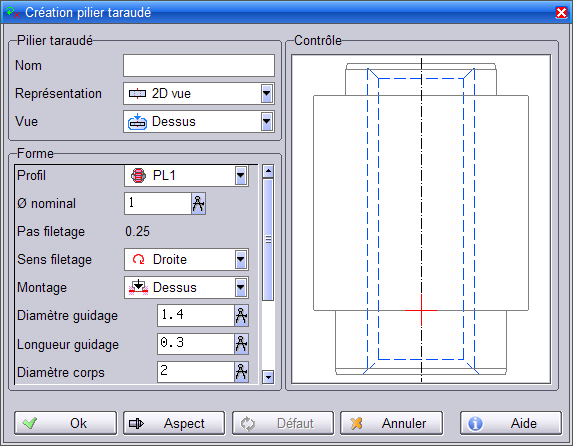This screenshot has height=446, width=573.
Task: Click the Nom text field
Action: [x=199, y=66]
